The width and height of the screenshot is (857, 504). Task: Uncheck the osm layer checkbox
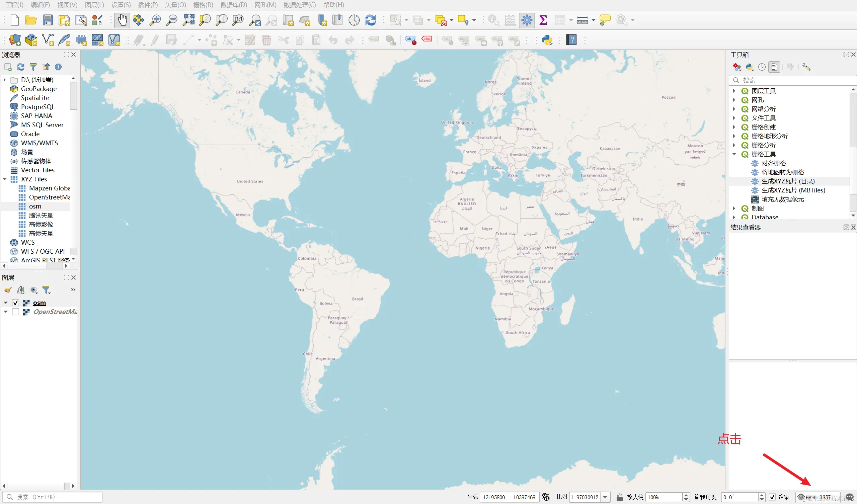tap(15, 303)
